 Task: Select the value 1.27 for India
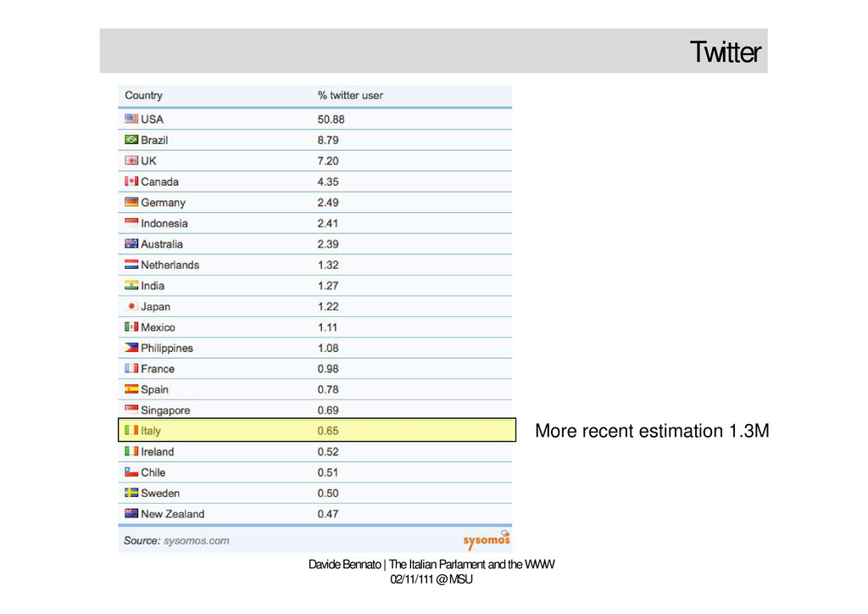coord(328,285)
